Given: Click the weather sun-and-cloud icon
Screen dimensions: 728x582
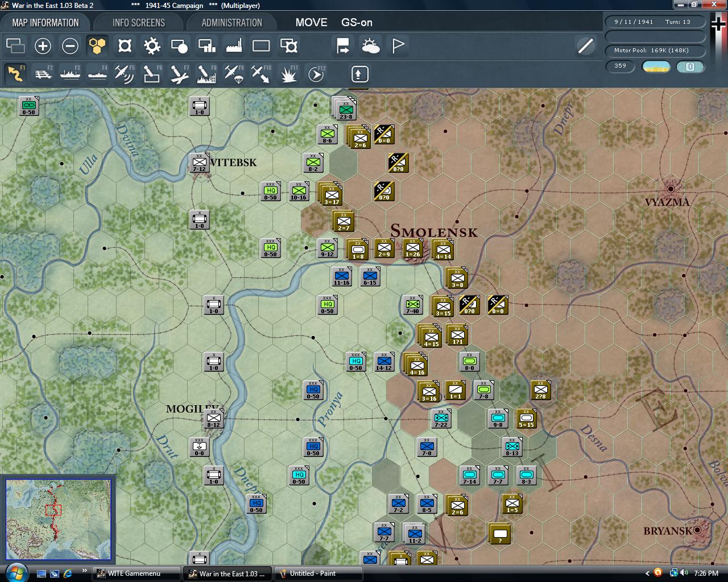Looking at the screenshot, I should [370, 45].
